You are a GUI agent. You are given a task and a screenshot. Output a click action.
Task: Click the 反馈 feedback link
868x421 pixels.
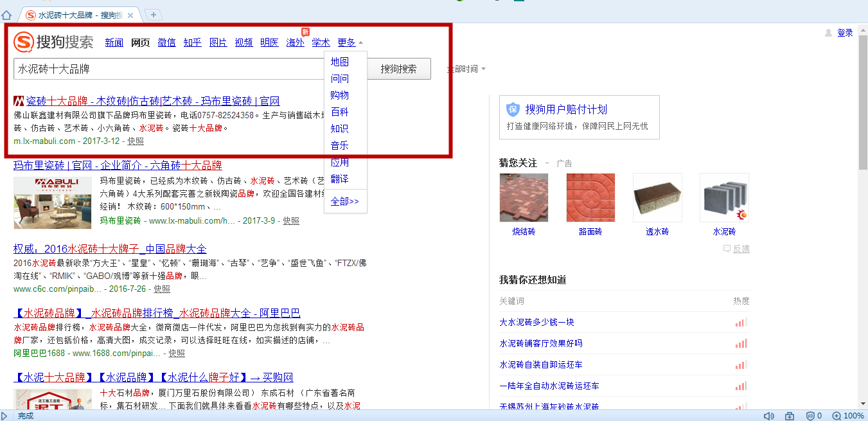pos(741,249)
